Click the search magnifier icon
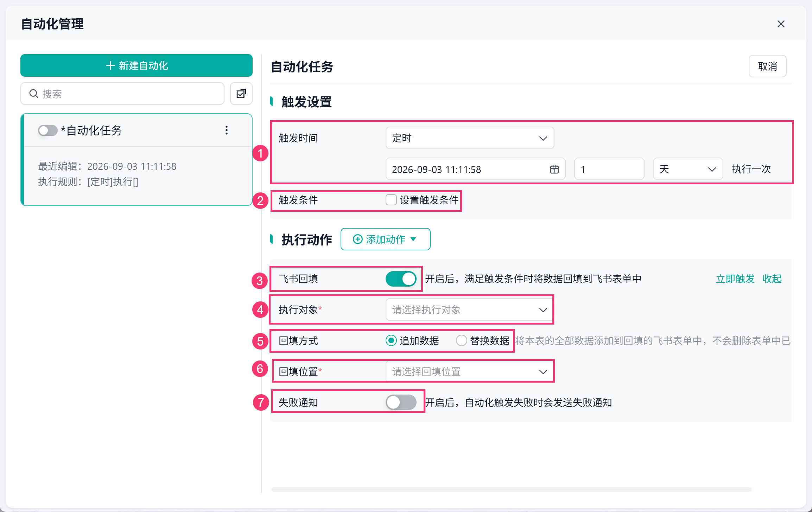This screenshot has width=812, height=512. click(x=34, y=94)
